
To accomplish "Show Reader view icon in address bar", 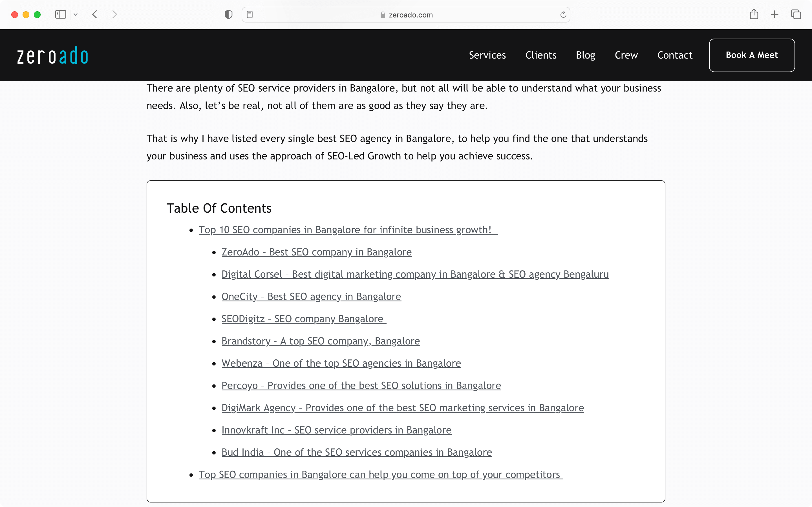I will click(x=250, y=14).
